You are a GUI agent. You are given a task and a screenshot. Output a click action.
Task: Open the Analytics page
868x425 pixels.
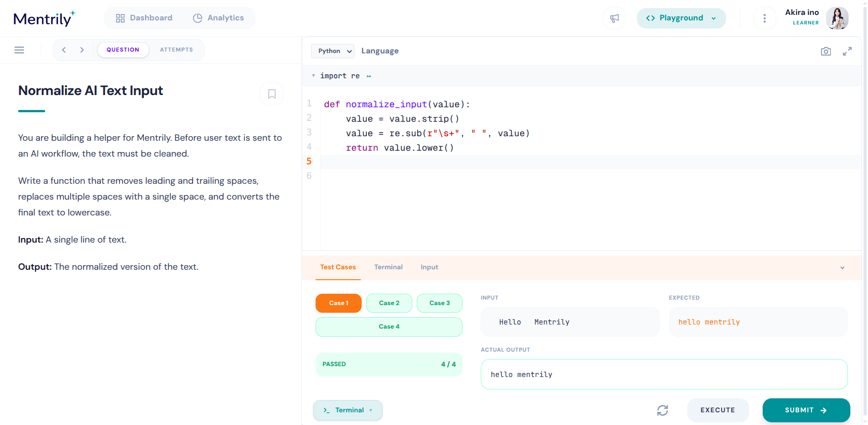[219, 18]
